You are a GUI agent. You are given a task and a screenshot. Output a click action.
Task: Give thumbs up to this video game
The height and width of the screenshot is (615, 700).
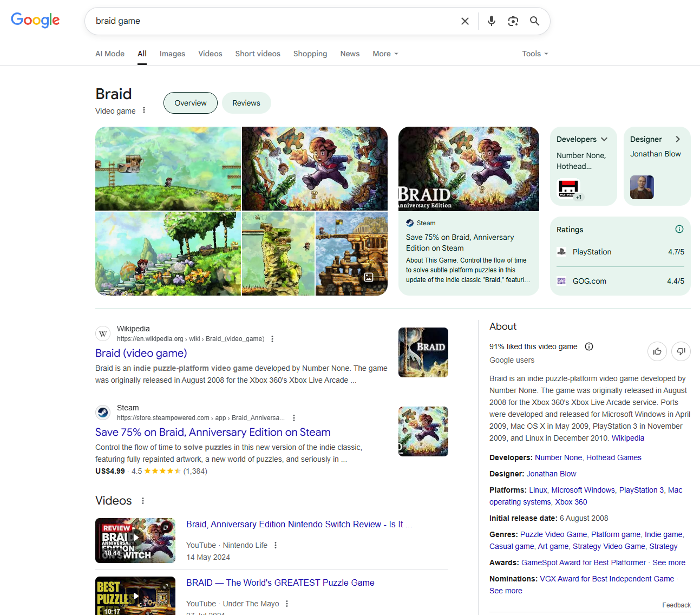(657, 351)
